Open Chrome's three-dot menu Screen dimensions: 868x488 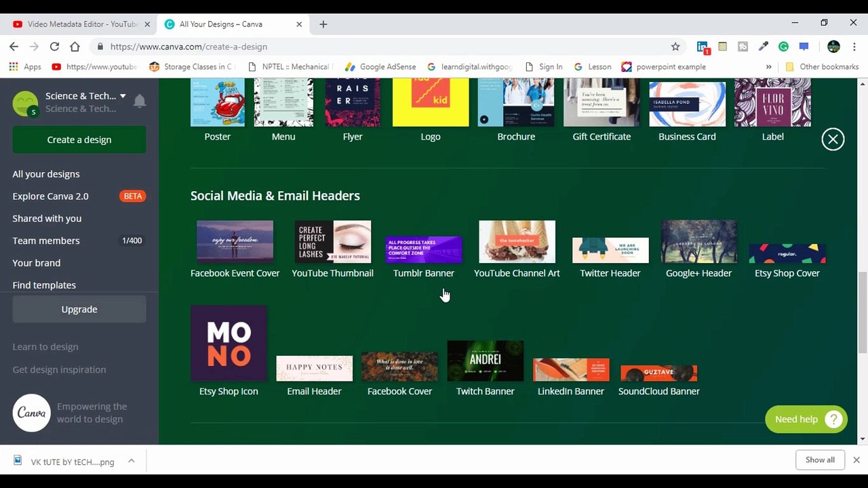854,47
